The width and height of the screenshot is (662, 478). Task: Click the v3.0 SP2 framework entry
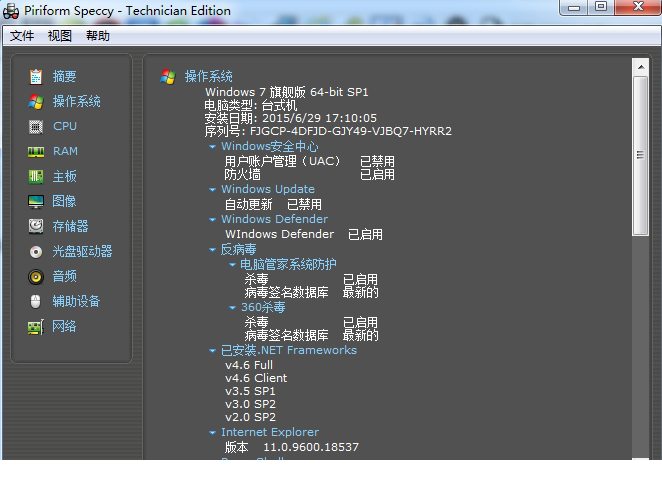[250, 405]
